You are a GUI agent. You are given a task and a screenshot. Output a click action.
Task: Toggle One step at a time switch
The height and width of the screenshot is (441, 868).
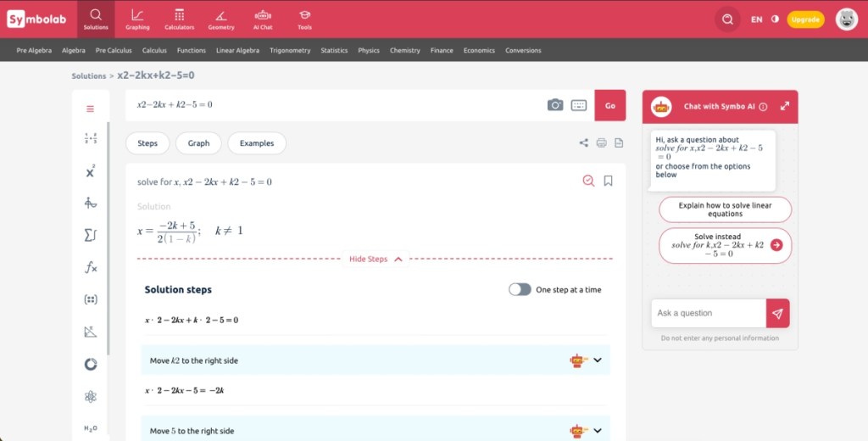[x=520, y=290]
